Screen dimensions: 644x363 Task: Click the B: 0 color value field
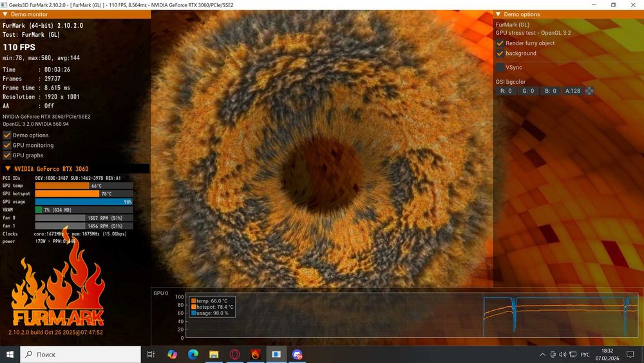click(x=551, y=91)
